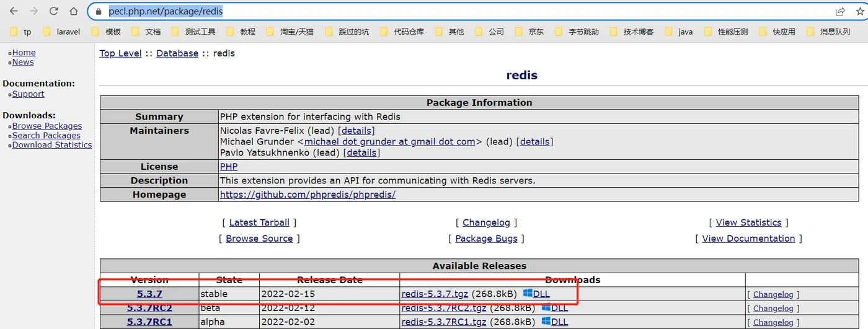Open Download Statistics link
The width and height of the screenshot is (868, 329).
pyautogui.click(x=52, y=145)
